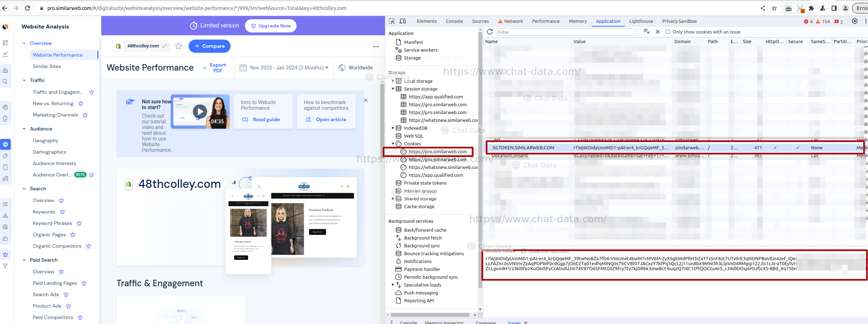Click the crown upgrade icon next to Keywords
The image size is (868, 324).
(x=62, y=212)
